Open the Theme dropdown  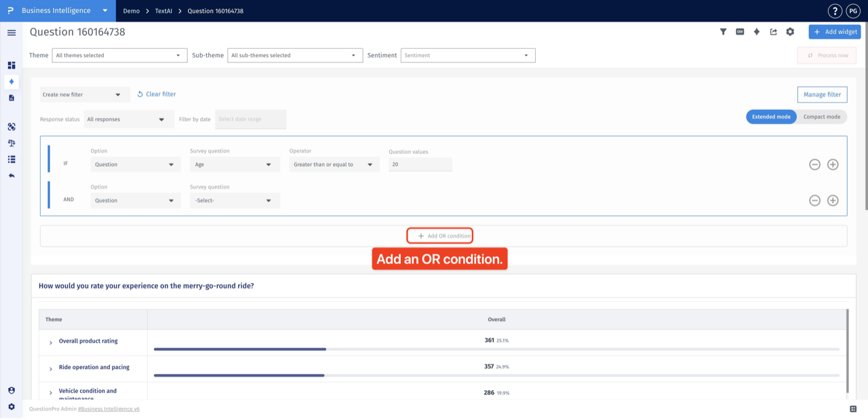(x=119, y=56)
